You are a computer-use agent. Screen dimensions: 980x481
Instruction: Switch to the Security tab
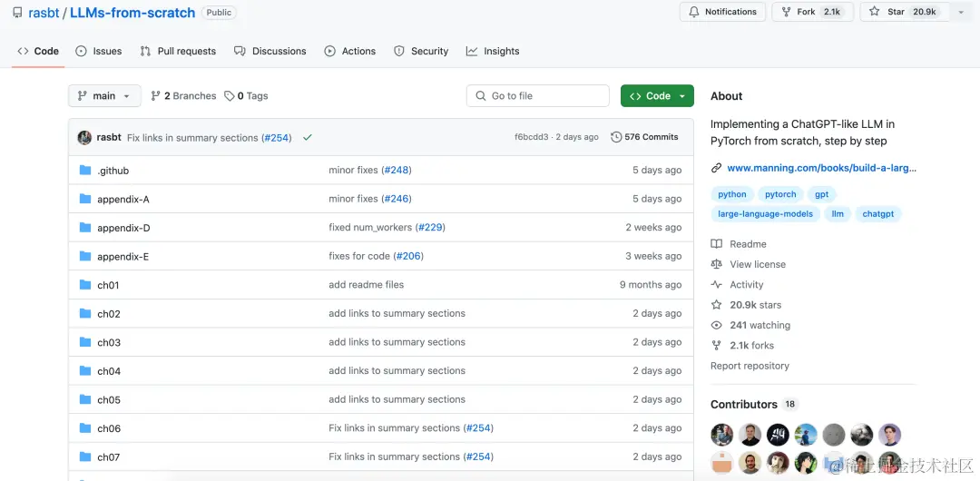coord(421,52)
